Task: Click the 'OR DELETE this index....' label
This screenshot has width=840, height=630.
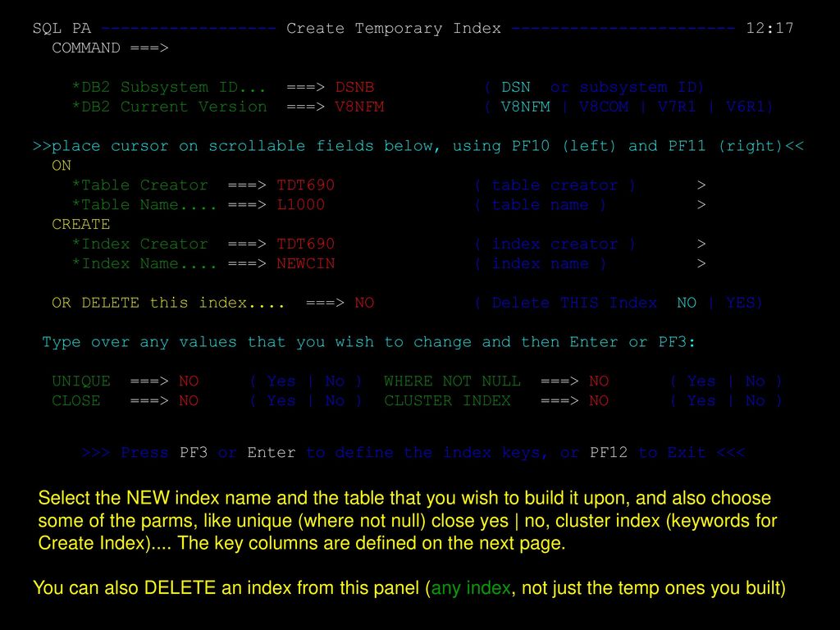Action: pos(169,303)
